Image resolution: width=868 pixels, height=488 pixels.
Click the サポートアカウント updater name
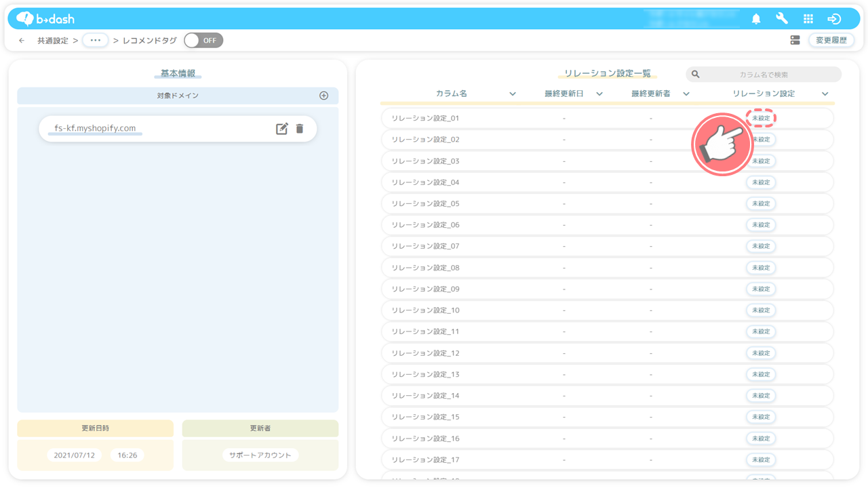[260, 455]
